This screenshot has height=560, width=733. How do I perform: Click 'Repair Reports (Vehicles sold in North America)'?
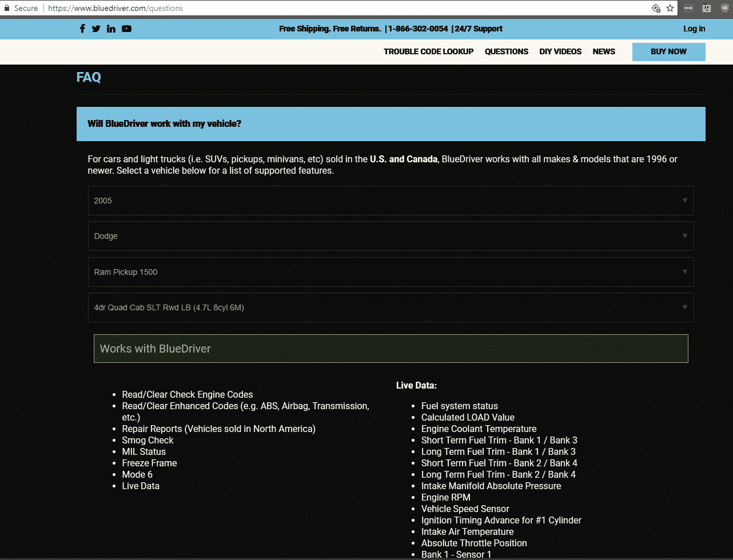(x=219, y=429)
